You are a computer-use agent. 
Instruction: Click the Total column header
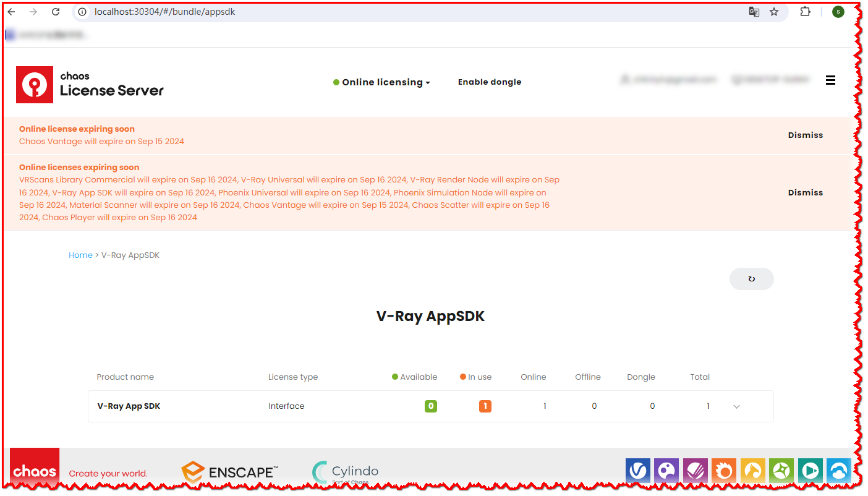[x=700, y=377]
